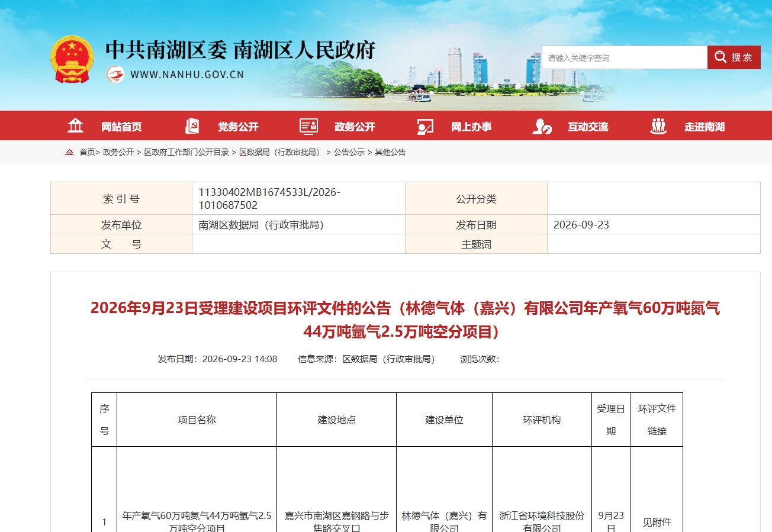Click the 政务公开 breadcrumb link
This screenshot has height=532, width=772.
click(118, 152)
